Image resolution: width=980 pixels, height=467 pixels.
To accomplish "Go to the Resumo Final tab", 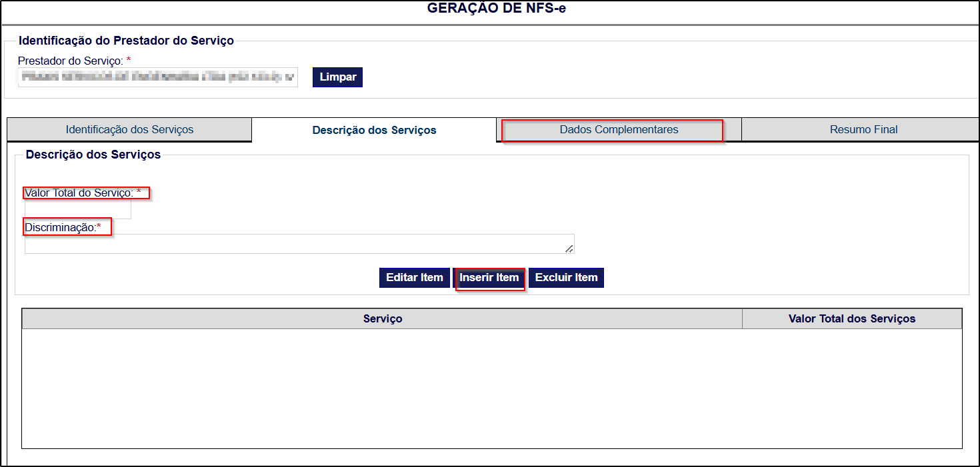I will coord(863,129).
